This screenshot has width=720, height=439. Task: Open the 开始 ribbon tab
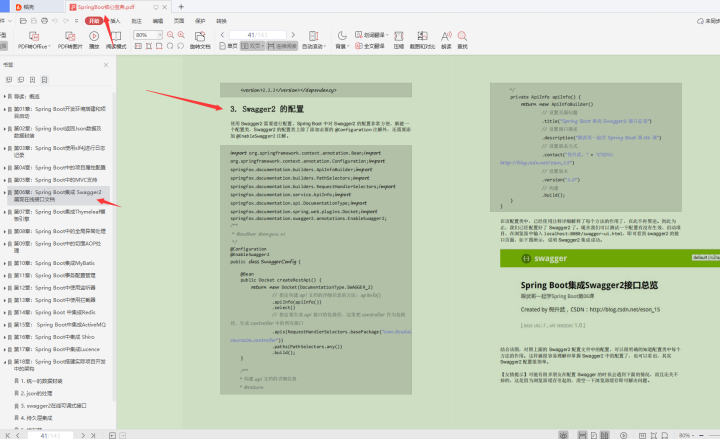tap(94, 21)
